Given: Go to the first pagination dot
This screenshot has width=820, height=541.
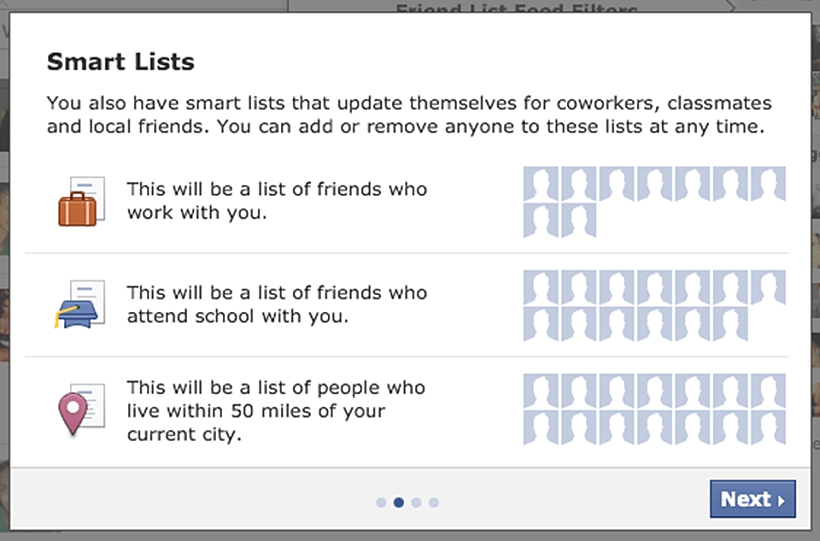Looking at the screenshot, I should (381, 502).
